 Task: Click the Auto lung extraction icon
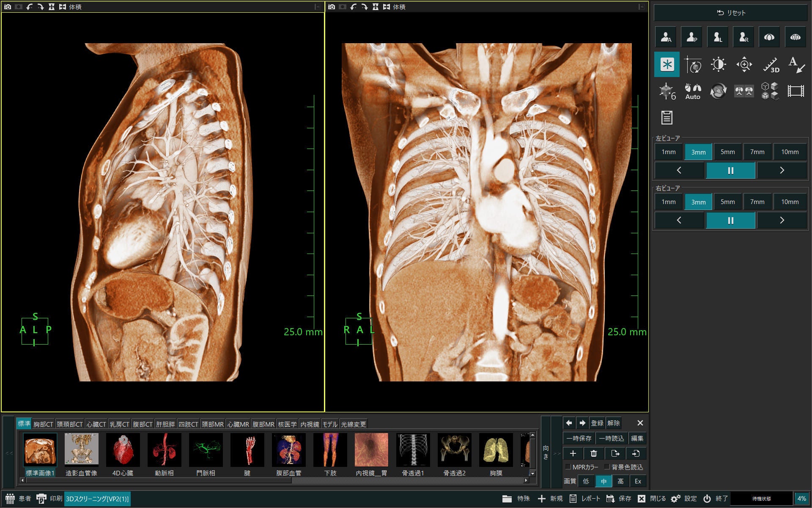[693, 91]
